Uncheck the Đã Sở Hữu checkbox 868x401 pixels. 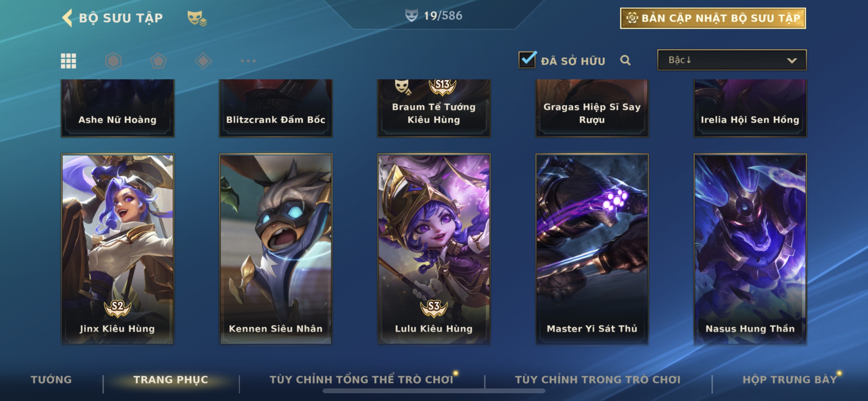(x=527, y=60)
